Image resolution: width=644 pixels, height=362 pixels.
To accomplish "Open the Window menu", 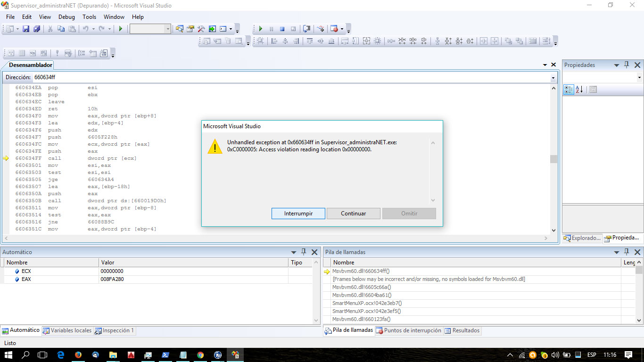I will coord(114,17).
